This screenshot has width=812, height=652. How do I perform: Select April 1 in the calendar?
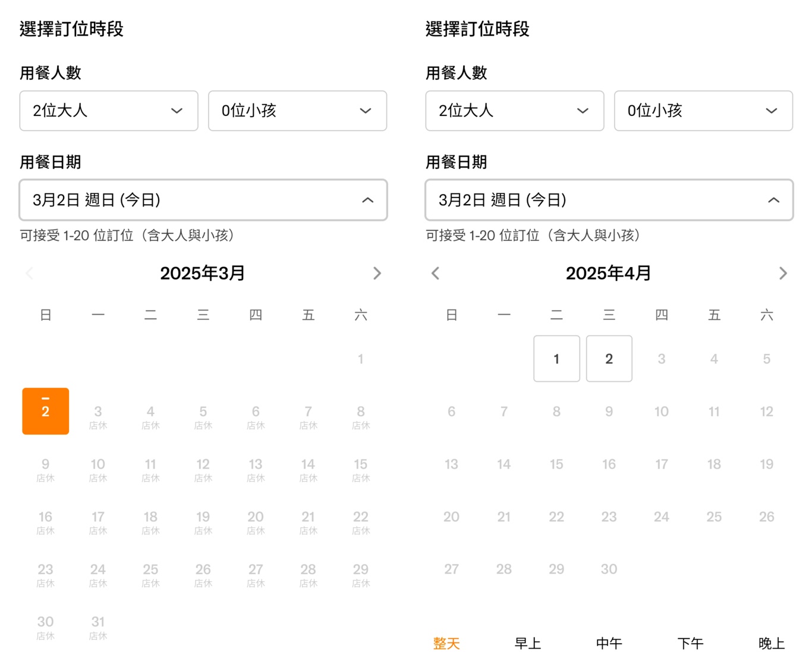point(556,359)
